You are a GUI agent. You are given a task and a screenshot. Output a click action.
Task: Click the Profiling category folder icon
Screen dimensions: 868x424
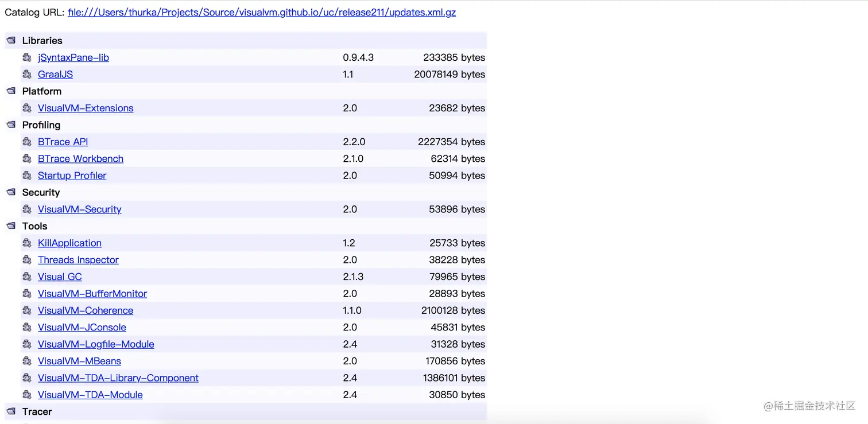point(11,125)
